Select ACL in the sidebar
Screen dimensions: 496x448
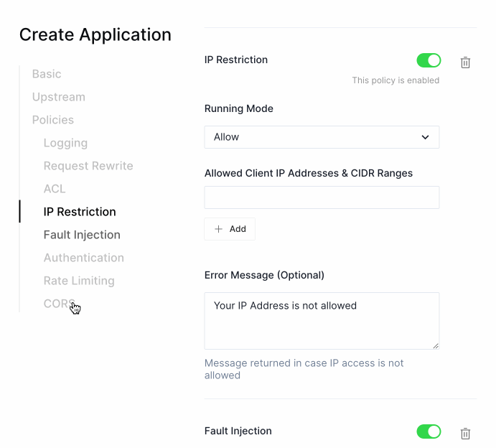(55, 189)
